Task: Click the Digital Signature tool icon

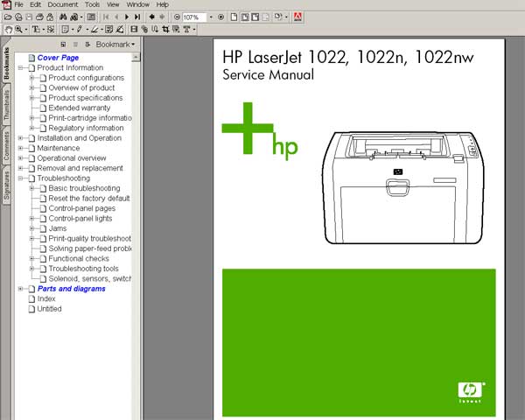Action: click(x=120, y=30)
